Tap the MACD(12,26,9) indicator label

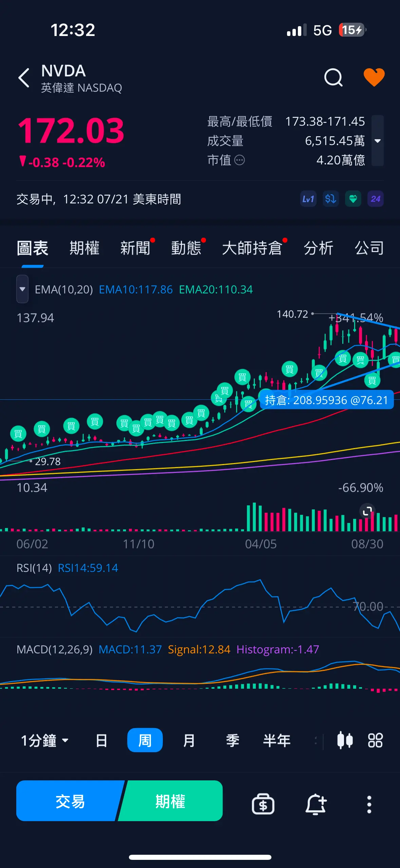[x=55, y=650]
